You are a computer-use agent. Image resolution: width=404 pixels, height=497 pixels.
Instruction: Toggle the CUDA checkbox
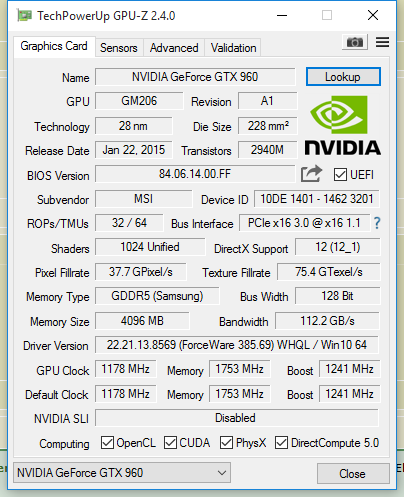click(170, 443)
